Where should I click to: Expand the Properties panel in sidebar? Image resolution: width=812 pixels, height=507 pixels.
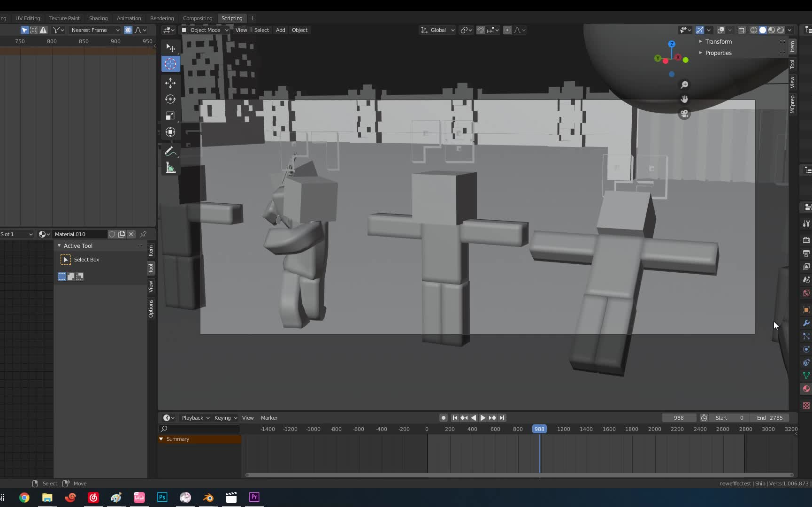(x=718, y=53)
